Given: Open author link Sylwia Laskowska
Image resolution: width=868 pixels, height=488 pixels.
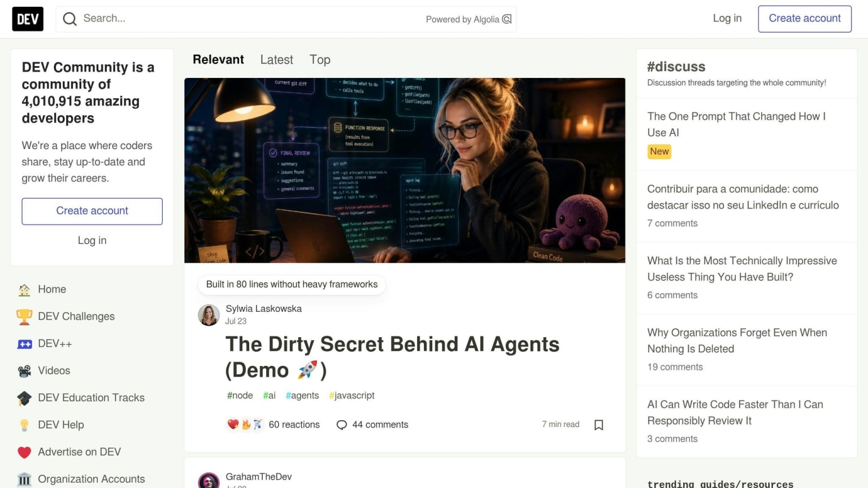Looking at the screenshot, I should pos(263,308).
